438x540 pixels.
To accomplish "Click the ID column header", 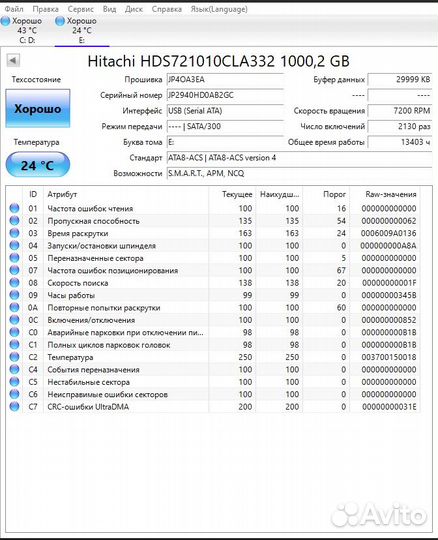I will coord(33,194).
